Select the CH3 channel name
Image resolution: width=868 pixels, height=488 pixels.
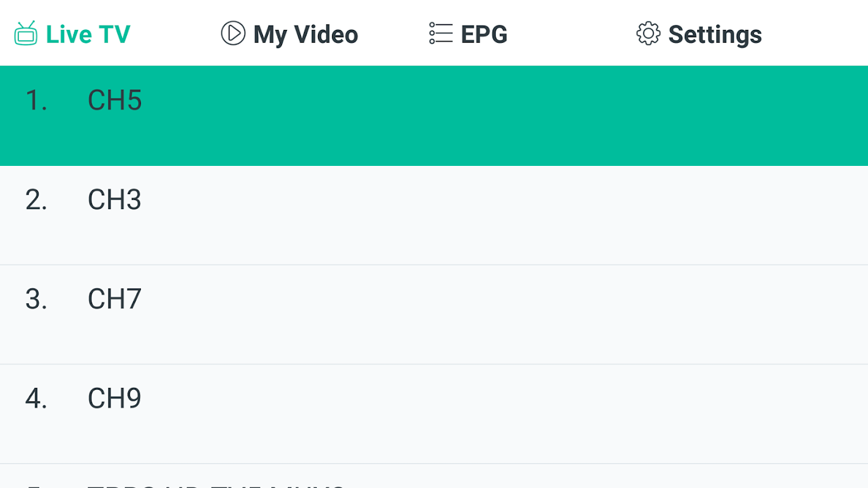click(115, 200)
